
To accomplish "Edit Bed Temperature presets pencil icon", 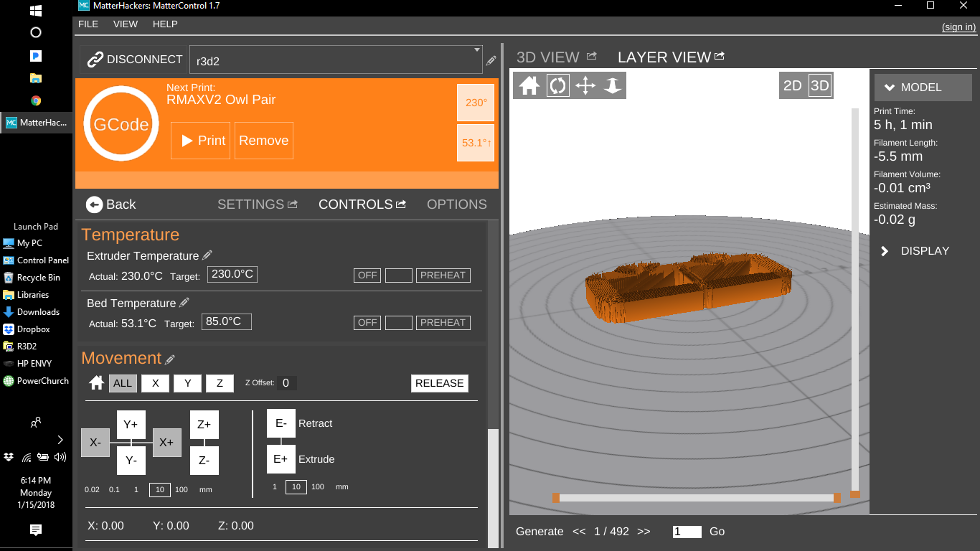I will point(184,303).
